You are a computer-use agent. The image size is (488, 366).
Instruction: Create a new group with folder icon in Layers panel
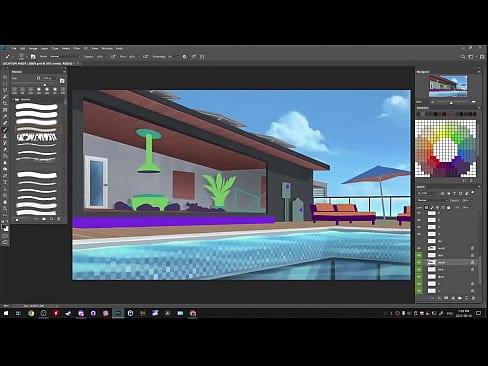point(460,298)
